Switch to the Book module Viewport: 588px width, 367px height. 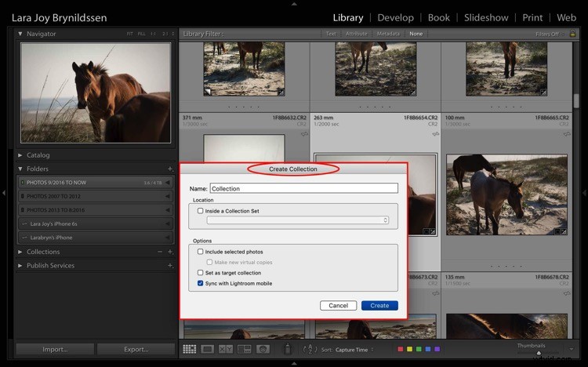(439, 17)
